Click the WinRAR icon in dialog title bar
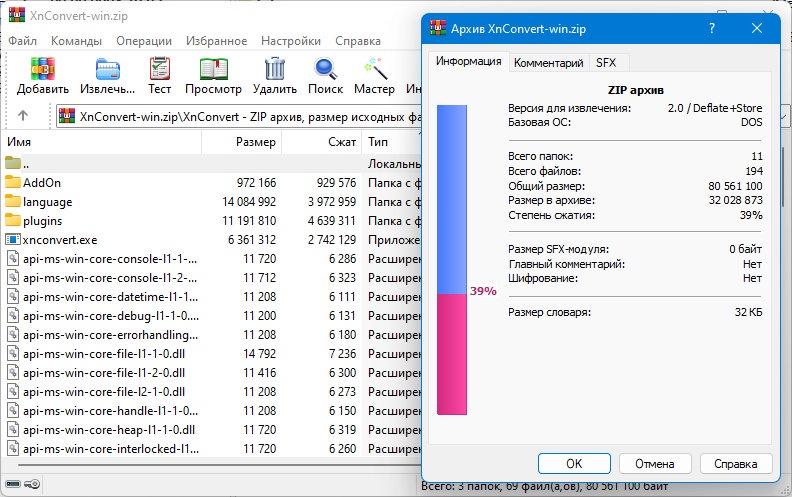This screenshot has width=792, height=497. pyautogui.click(x=438, y=28)
